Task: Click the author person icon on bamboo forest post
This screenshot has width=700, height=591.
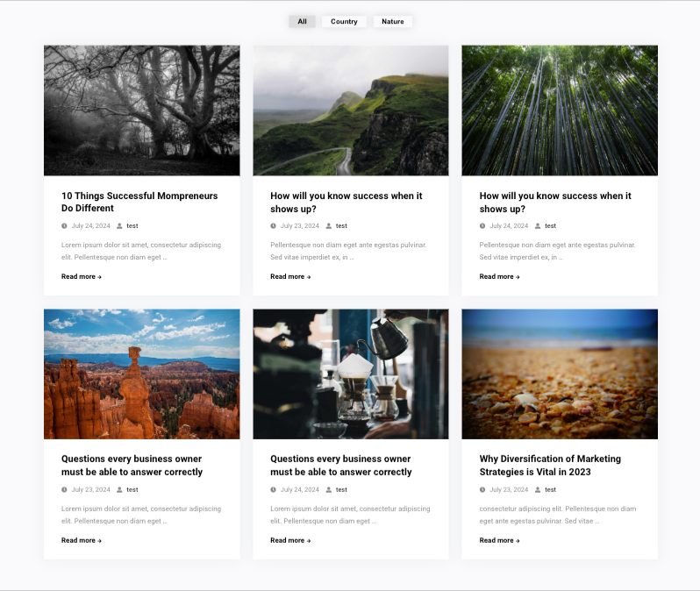Action: click(538, 226)
